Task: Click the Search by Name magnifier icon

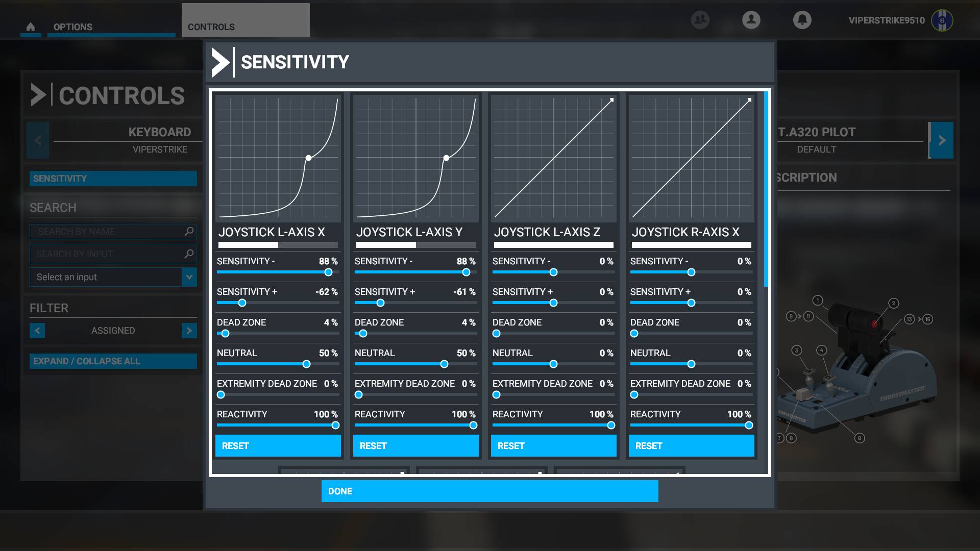Action: tap(189, 232)
